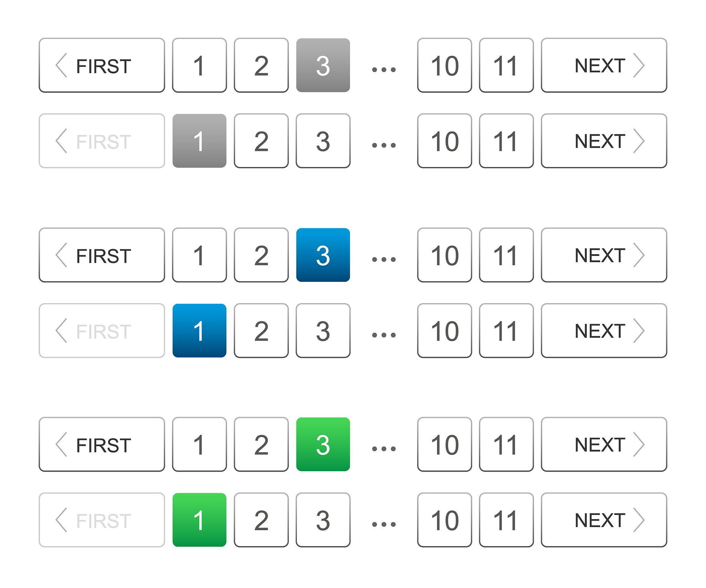Expand the ellipsis in the row with blue 3

pyautogui.click(x=384, y=259)
